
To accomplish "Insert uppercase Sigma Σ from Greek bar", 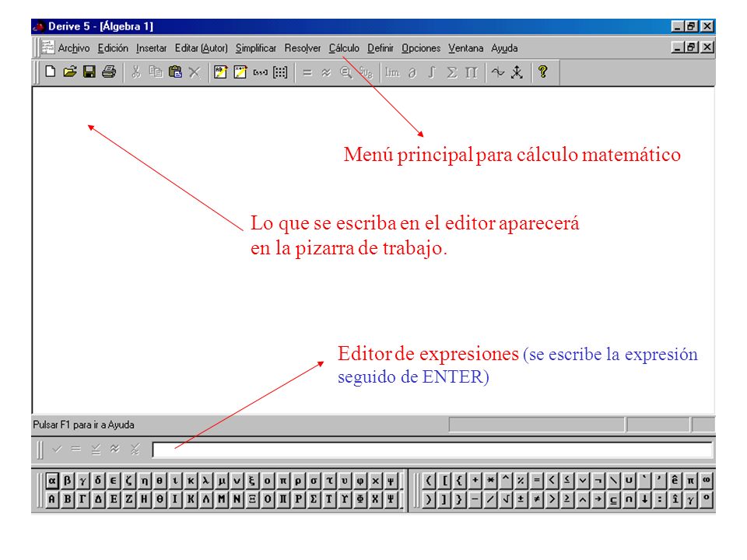I will (314, 499).
